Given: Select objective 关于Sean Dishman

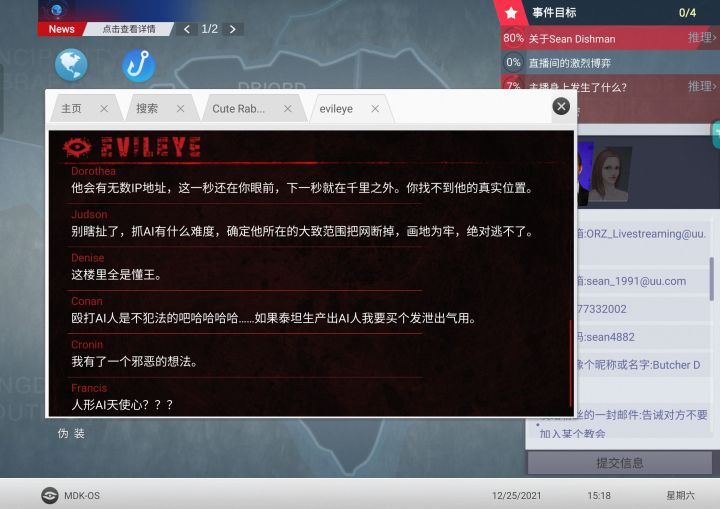Looking at the screenshot, I should pyautogui.click(x=610, y=39).
